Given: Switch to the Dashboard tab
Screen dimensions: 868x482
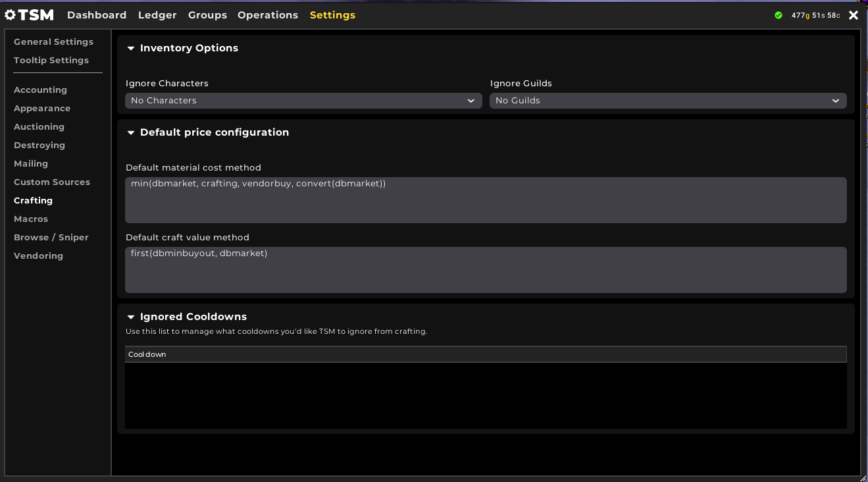Looking at the screenshot, I should pos(97,15).
